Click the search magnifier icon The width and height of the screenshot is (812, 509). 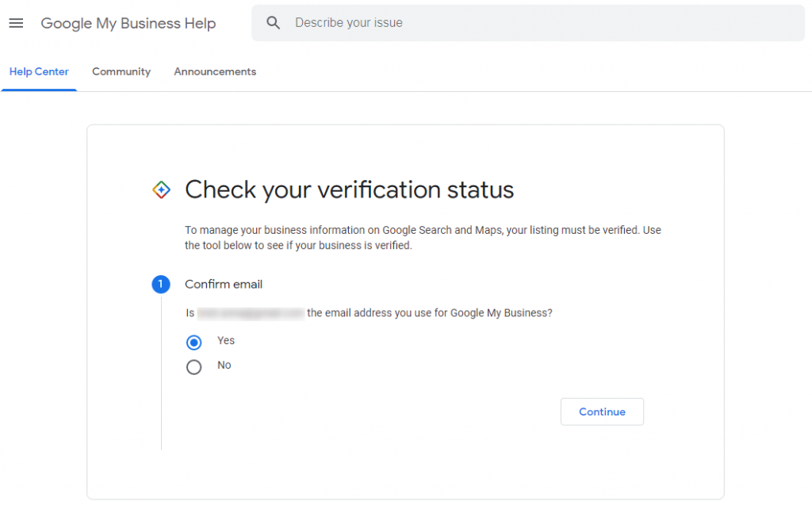[274, 23]
